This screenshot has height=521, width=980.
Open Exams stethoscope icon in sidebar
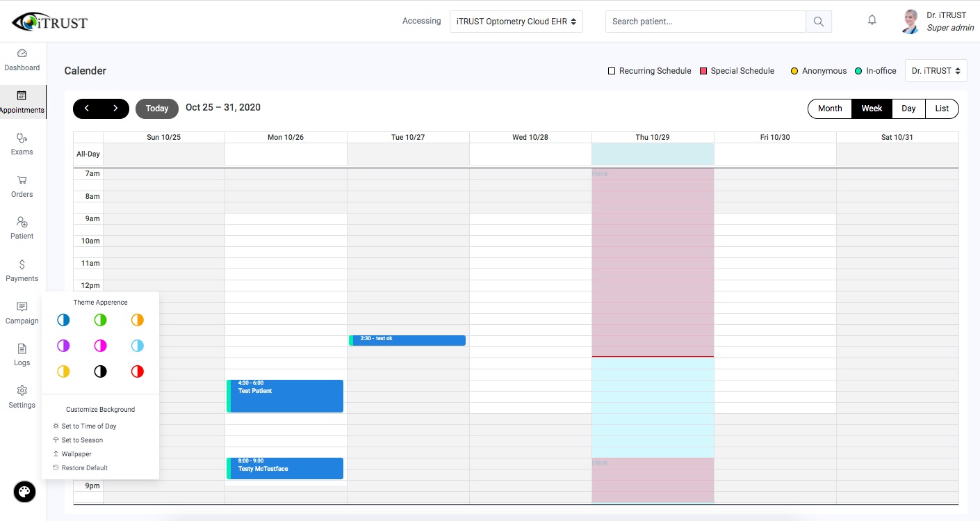pyautogui.click(x=22, y=138)
